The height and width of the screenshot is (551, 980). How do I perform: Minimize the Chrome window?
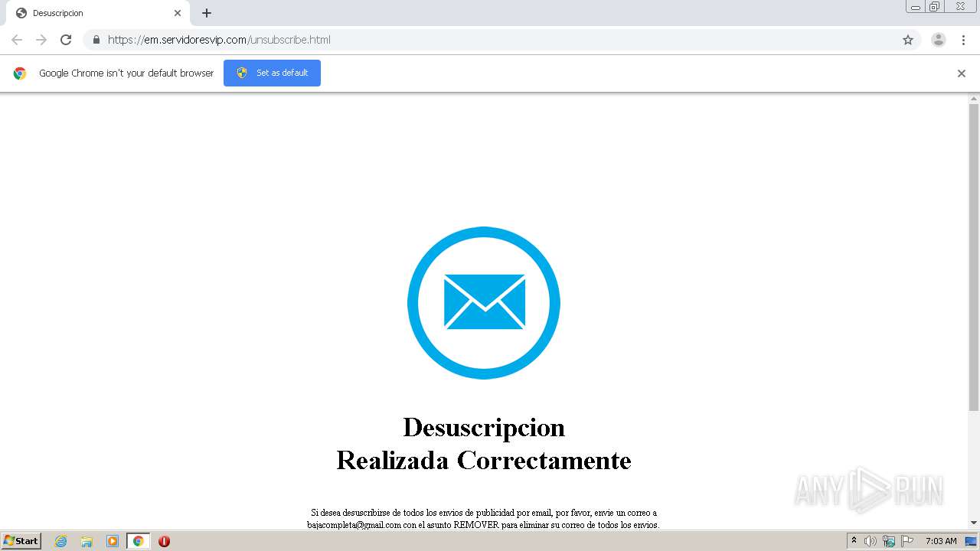click(915, 7)
